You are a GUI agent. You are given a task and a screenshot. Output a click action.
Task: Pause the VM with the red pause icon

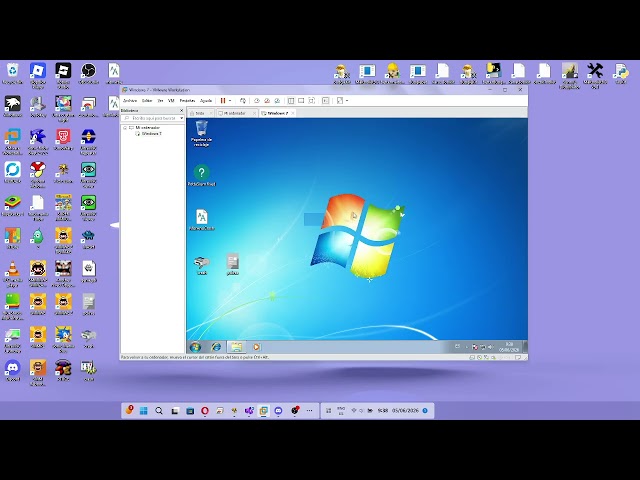coord(223,100)
